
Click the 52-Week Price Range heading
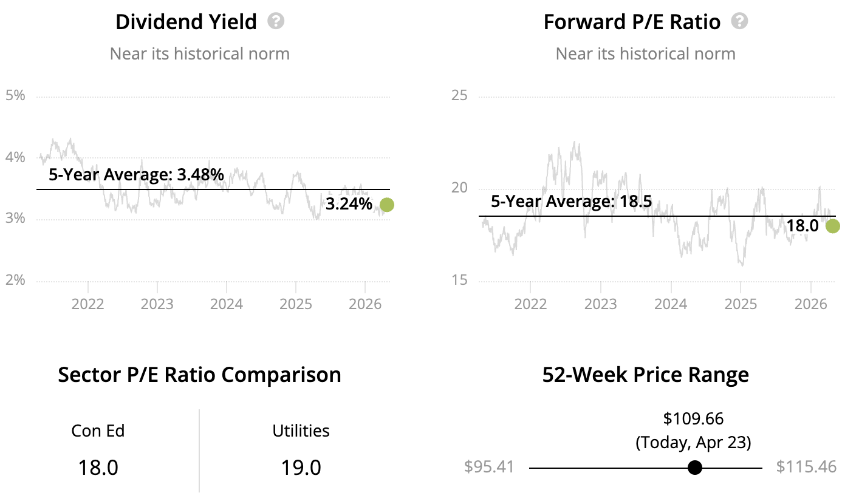point(645,375)
